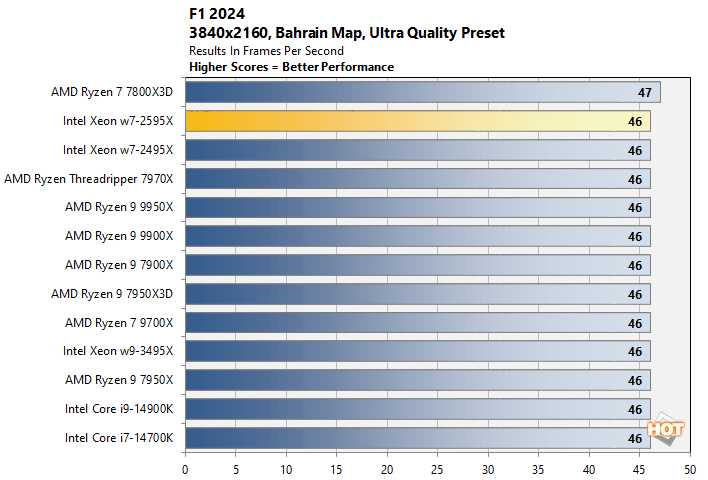Select the 35 tick on the horizontal axis

[538, 470]
